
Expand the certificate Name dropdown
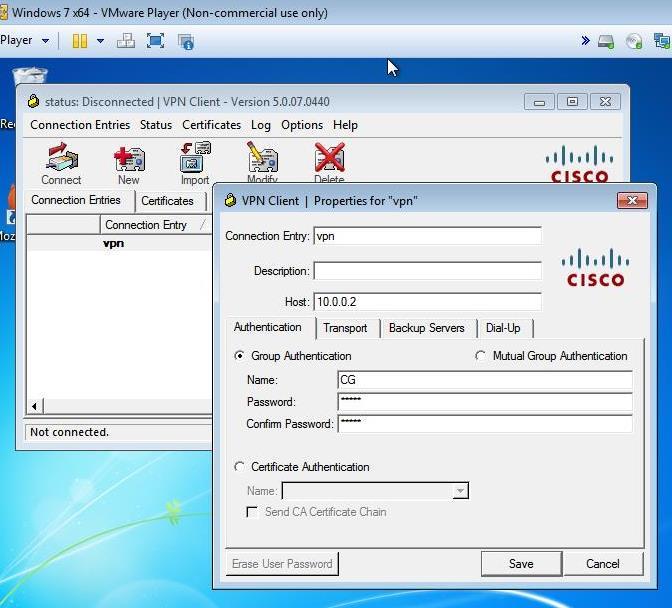[460, 491]
